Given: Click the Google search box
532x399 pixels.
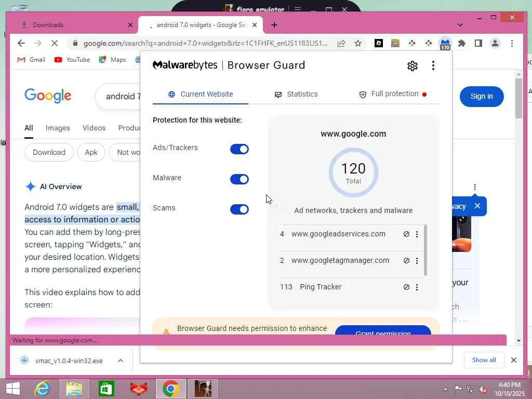Looking at the screenshot, I should [118, 96].
